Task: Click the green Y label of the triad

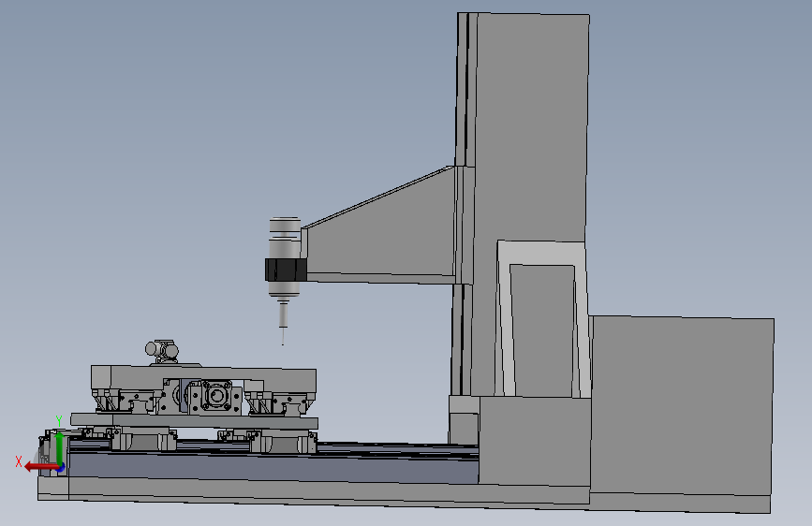Action: click(59, 421)
